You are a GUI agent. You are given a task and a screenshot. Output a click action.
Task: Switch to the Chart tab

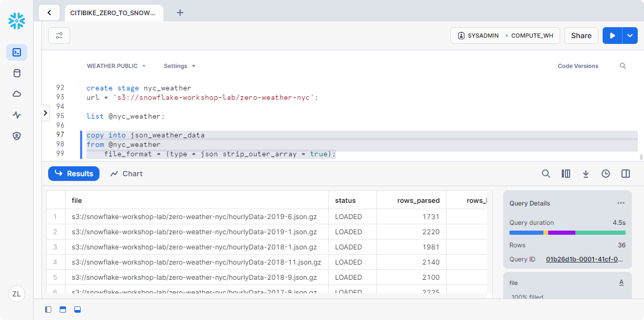[x=126, y=174]
